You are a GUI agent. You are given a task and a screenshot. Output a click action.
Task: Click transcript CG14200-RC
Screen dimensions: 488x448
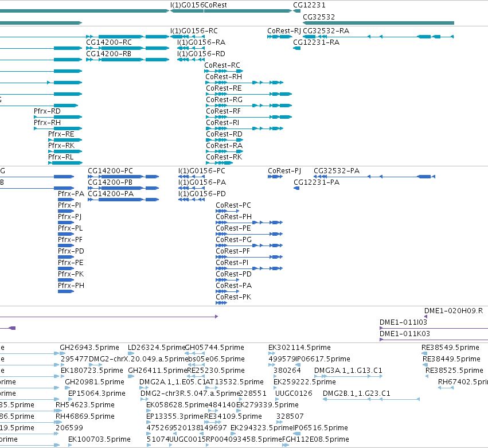pos(128,48)
